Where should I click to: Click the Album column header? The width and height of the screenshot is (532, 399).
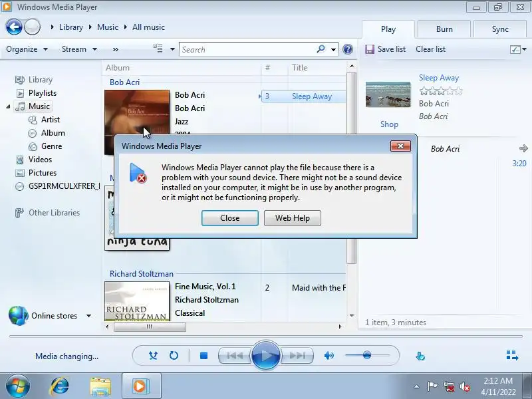118,68
